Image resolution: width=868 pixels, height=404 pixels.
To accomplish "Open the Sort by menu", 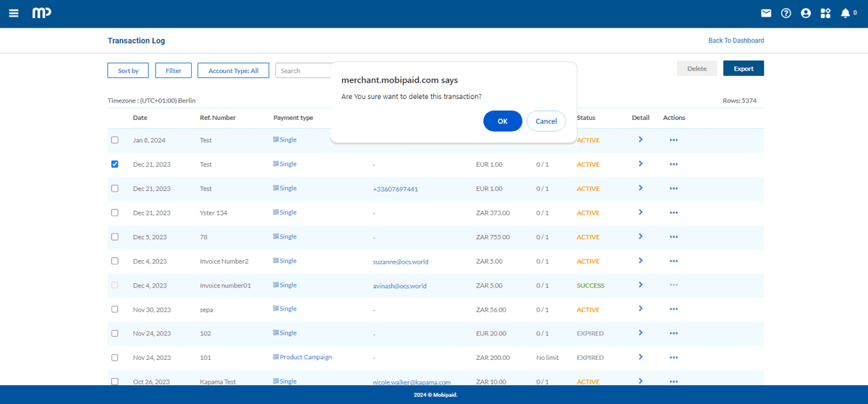I will point(128,70).
